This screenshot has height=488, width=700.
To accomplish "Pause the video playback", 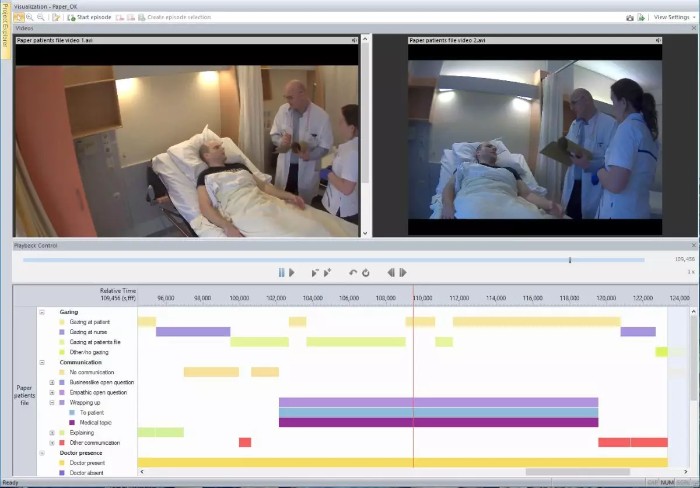I will 281,273.
